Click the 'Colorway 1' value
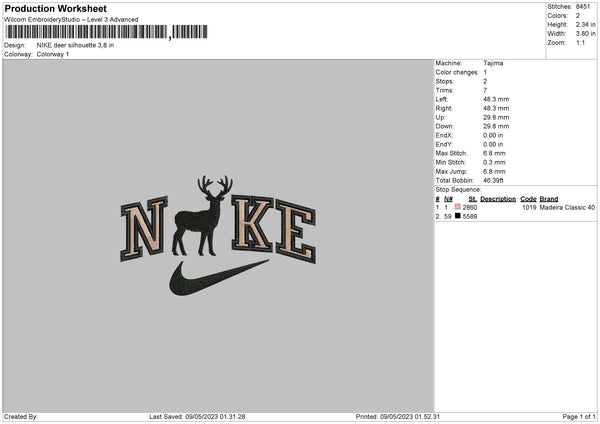This screenshot has width=600, height=424. point(53,54)
